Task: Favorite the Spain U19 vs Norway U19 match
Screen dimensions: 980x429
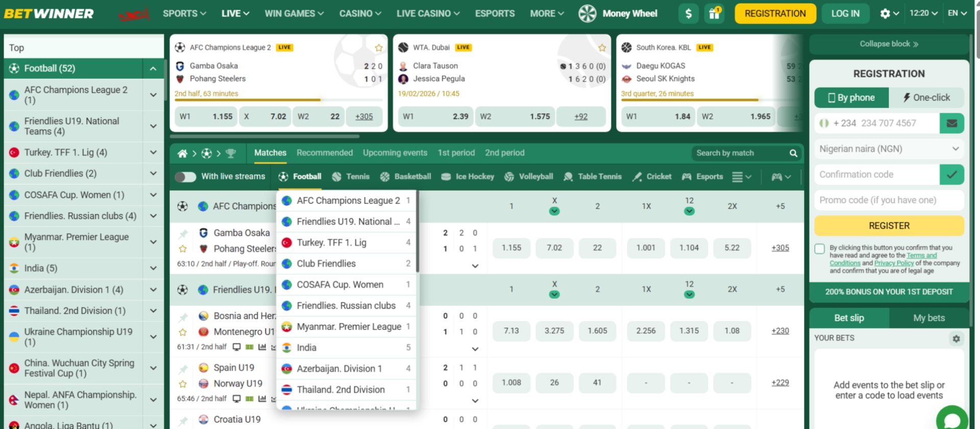Action: click(183, 384)
